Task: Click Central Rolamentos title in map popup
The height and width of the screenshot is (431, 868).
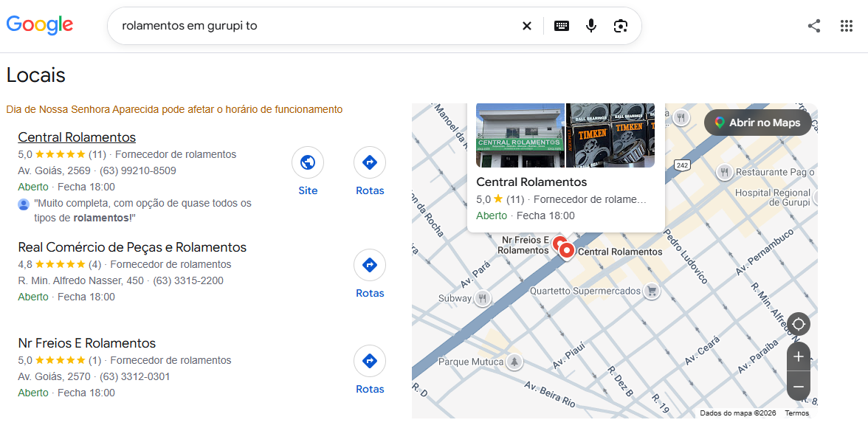Action: click(x=531, y=182)
